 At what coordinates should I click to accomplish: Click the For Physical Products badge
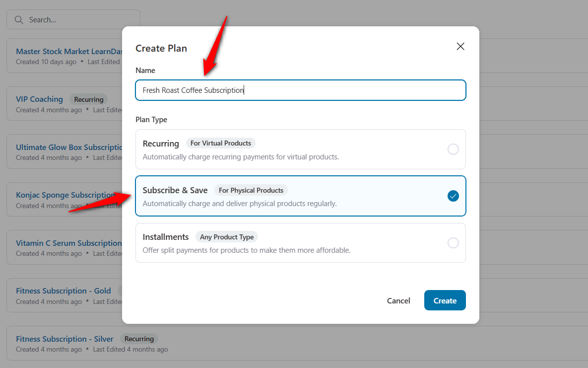click(251, 190)
